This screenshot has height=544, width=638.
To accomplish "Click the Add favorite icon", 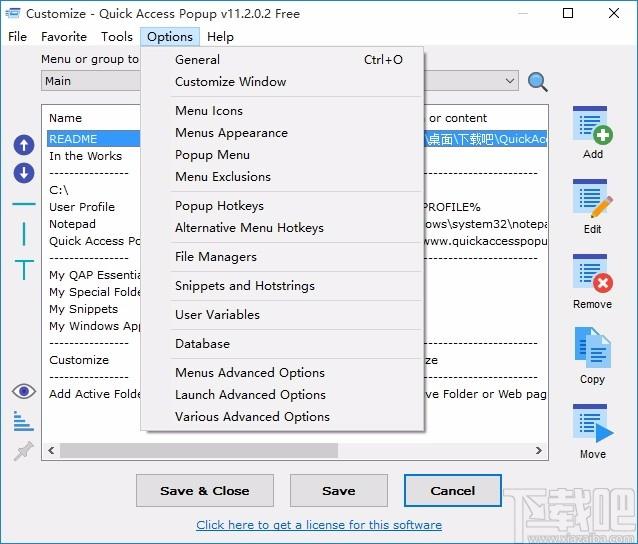I will 592,126.
